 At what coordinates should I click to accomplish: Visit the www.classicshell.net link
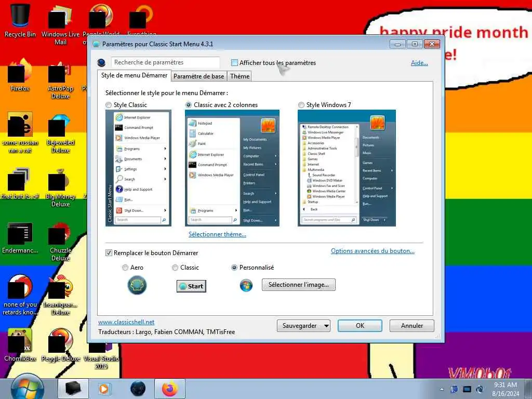(x=126, y=322)
